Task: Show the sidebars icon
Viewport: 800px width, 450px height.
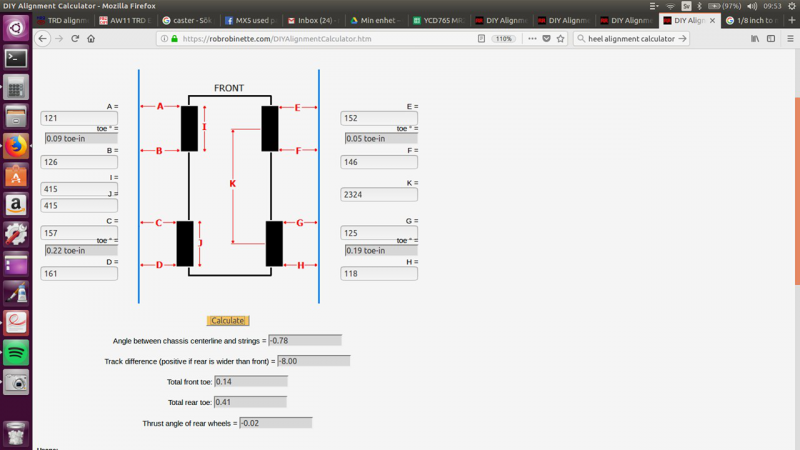Action: coord(771,39)
